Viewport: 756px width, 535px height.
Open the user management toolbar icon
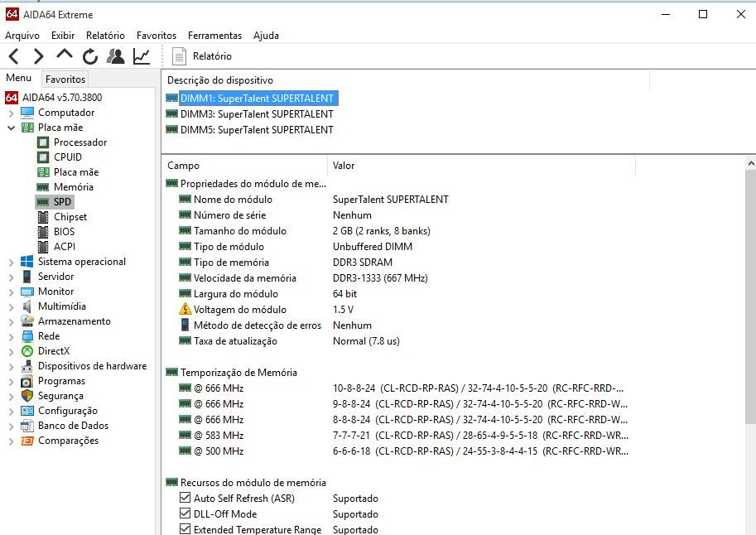(116, 56)
